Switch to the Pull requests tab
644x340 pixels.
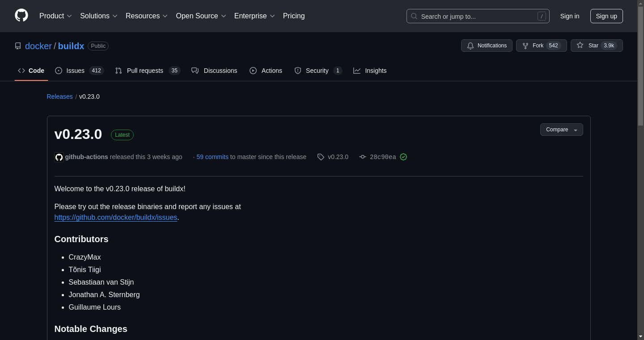(147, 71)
